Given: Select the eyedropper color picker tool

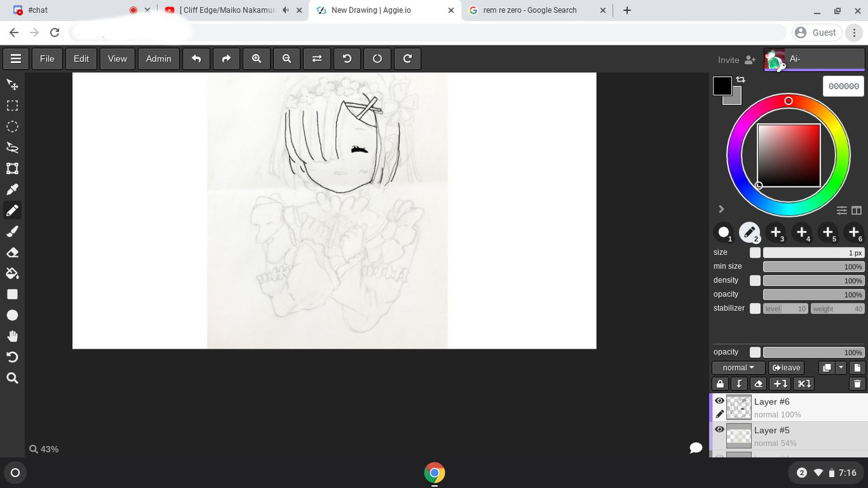Looking at the screenshot, I should pos(12,190).
